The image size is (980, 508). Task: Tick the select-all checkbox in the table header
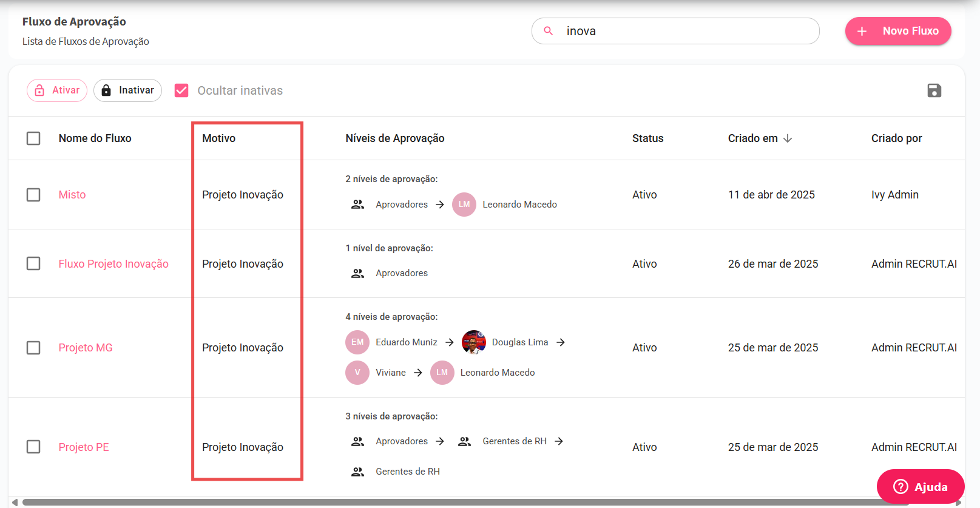click(33, 138)
